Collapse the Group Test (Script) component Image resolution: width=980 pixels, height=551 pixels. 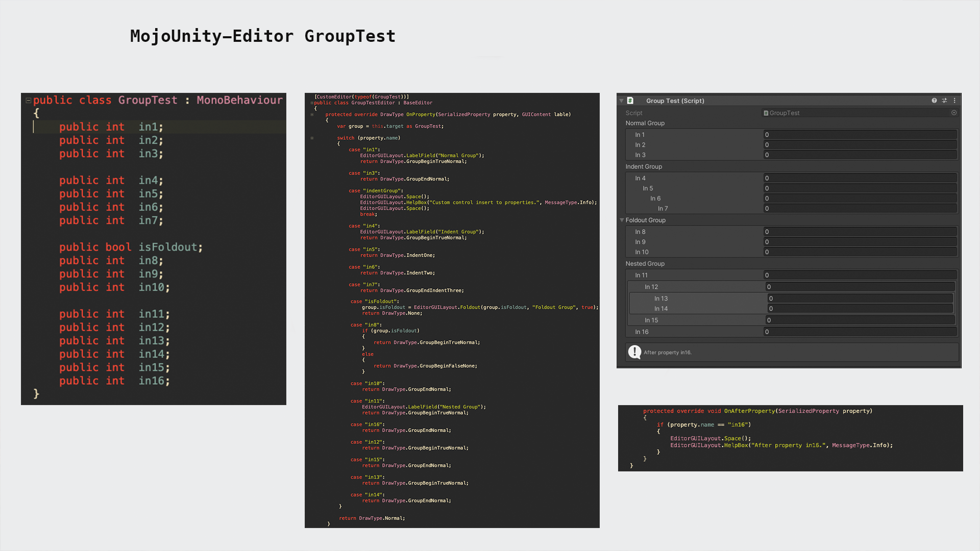coord(622,101)
